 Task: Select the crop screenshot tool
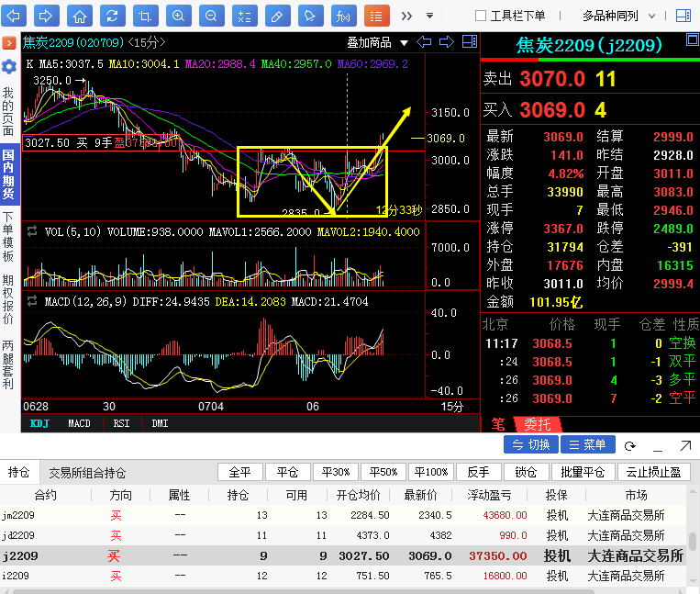(144, 16)
